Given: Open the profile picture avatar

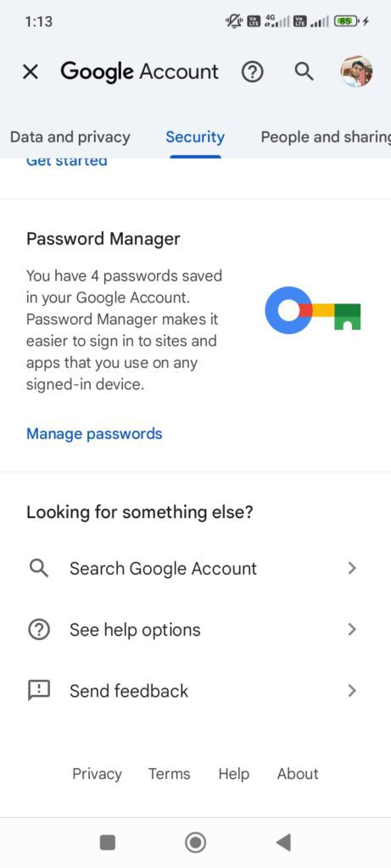Looking at the screenshot, I should point(356,71).
